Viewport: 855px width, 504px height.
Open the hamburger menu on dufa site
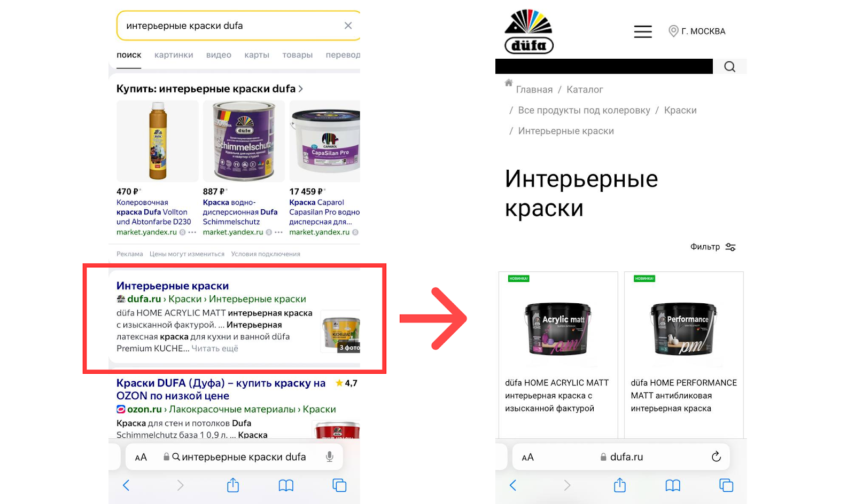pos(643,31)
